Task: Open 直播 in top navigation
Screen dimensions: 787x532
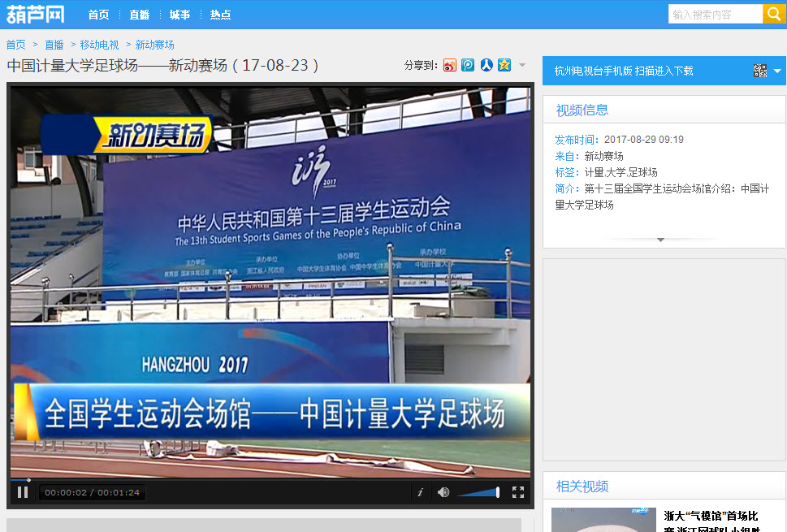Action: click(x=140, y=15)
